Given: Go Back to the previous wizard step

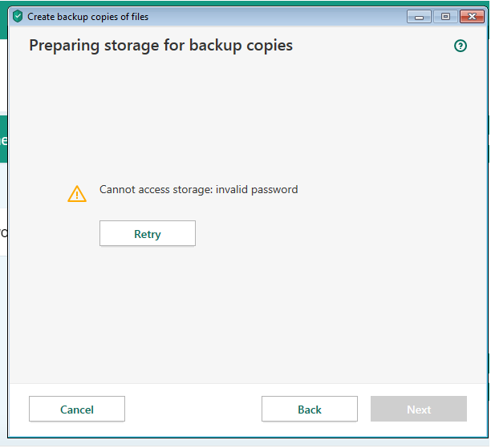Looking at the screenshot, I should (x=310, y=410).
